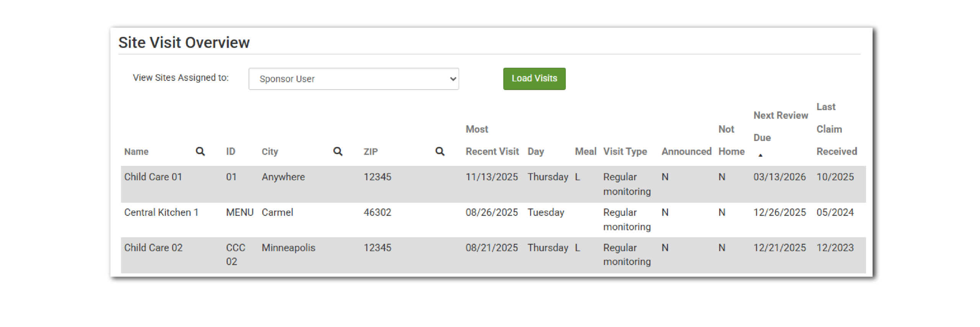Select the Child Care 02 row name
Viewport: 980px width, 327px height.
(153, 248)
